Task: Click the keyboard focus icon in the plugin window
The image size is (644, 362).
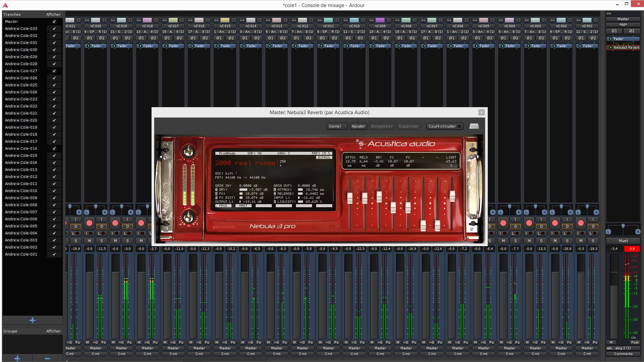Action: click(474, 126)
